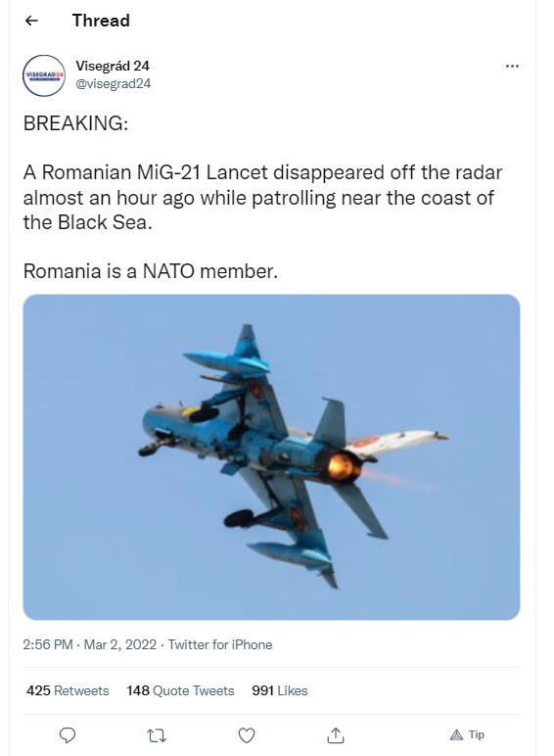
Task: Click the Thread header title
Action: click(x=101, y=21)
